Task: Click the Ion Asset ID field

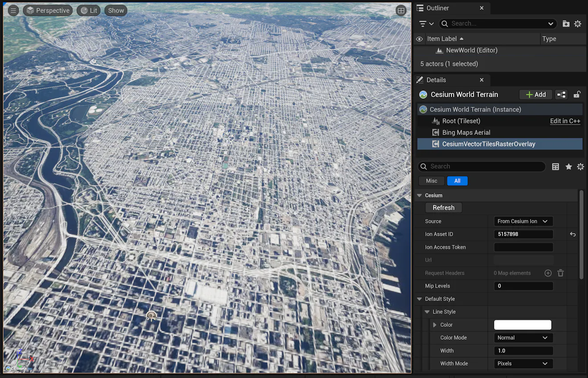Action: [523, 234]
